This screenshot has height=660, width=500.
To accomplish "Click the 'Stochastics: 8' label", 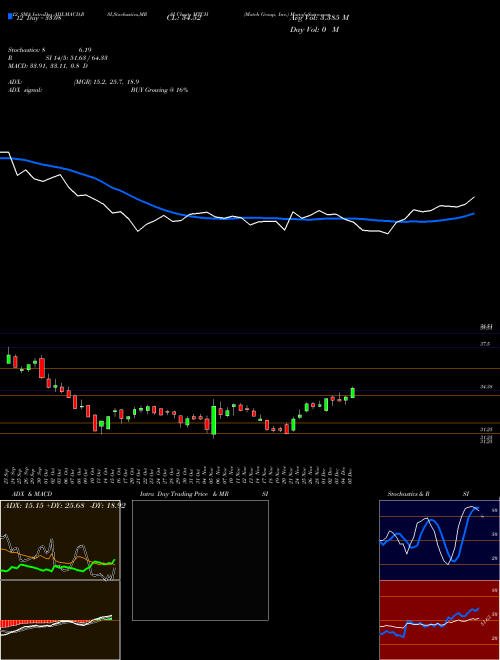I will pyautogui.click(x=27, y=50).
